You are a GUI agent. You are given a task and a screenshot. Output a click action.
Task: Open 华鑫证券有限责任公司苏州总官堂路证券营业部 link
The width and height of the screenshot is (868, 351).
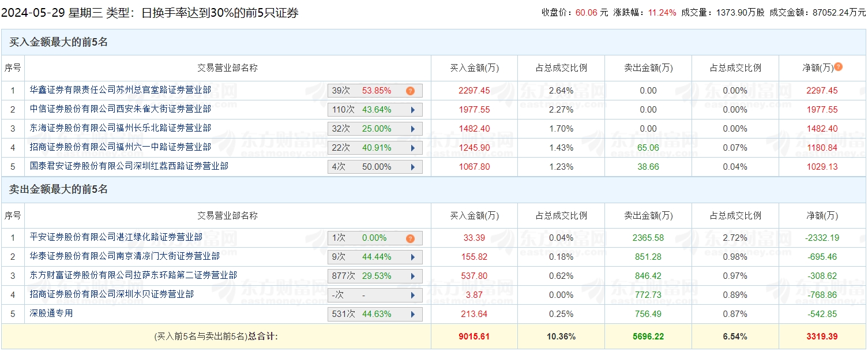click(121, 90)
